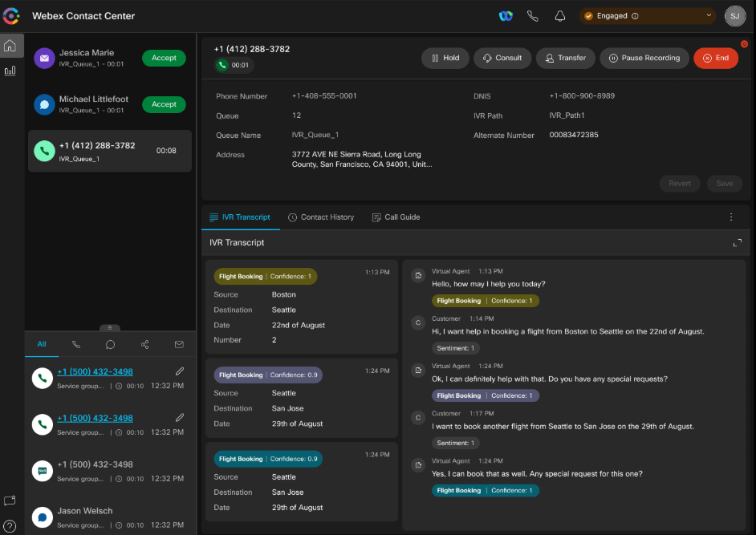Image resolution: width=756 pixels, height=535 pixels.
Task: Click the IVR_Path1 value
Action: coord(567,116)
